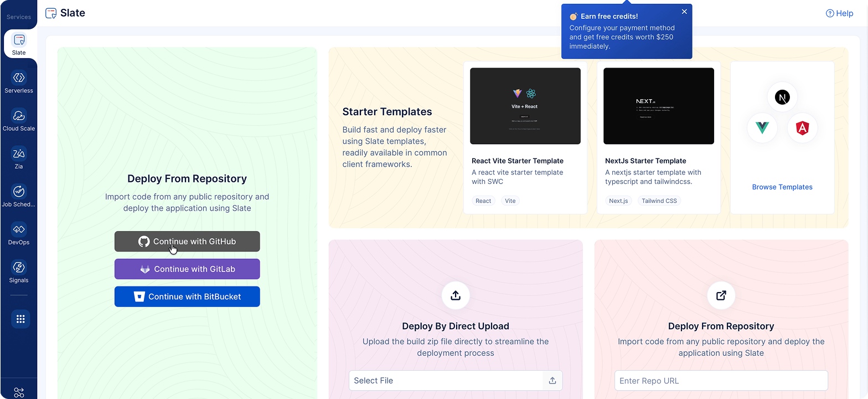Click the bottom-most sidebar connections icon
This screenshot has height=399, width=868.
click(19, 392)
